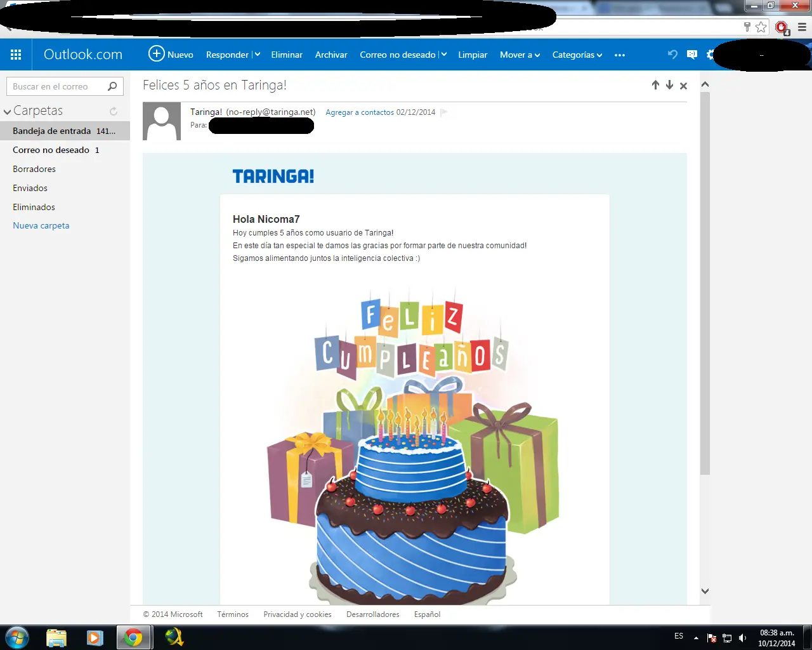Viewport: 812px width, 650px height.
Task: Open the Outlook app launcher grid
Action: 16,55
